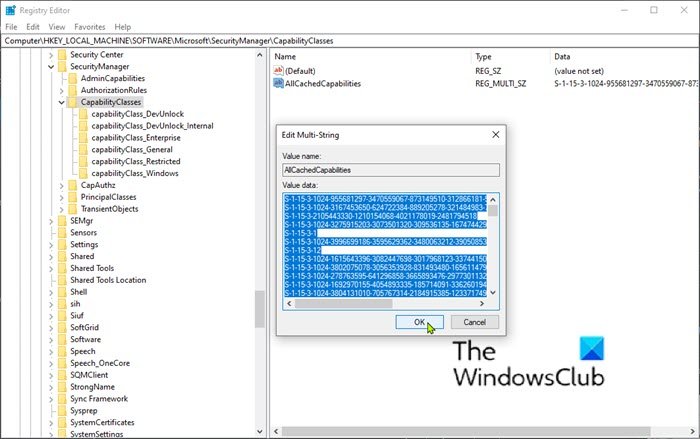Collapse the SecurityManager key
Viewport: 700px width, 439px height.
[51, 67]
